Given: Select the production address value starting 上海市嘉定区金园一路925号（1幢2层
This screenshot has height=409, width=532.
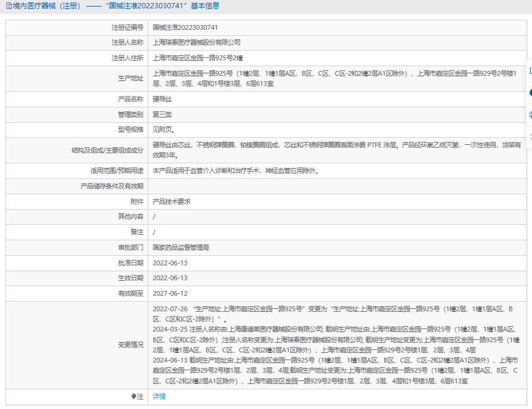Looking at the screenshot, I should click(x=335, y=79).
